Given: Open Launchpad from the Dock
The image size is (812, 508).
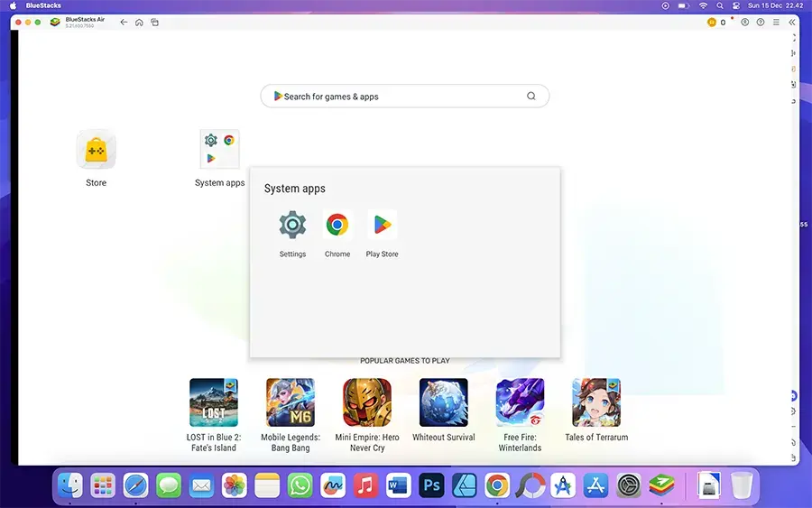Looking at the screenshot, I should click(103, 485).
